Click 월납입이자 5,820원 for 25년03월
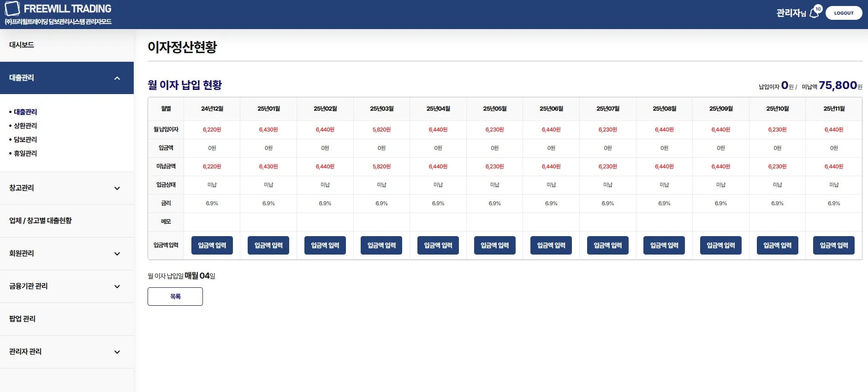The height and width of the screenshot is (392, 868). (381, 130)
